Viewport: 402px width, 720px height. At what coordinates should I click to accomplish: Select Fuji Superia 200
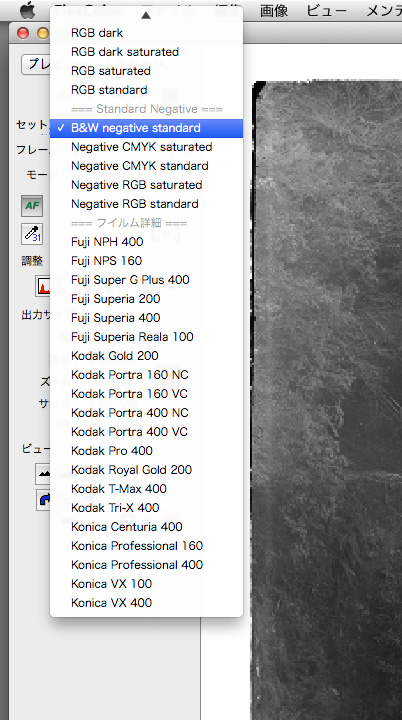[x=146, y=299]
